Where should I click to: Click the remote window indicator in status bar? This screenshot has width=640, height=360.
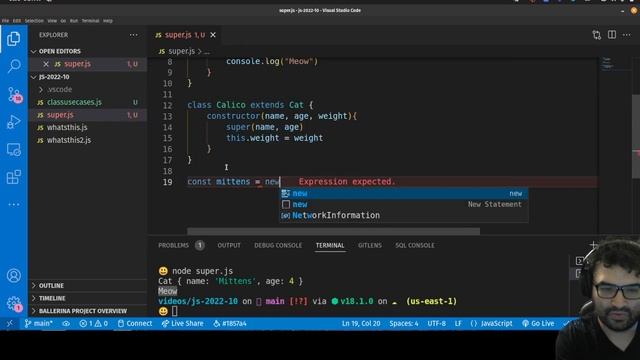click(x=9, y=324)
